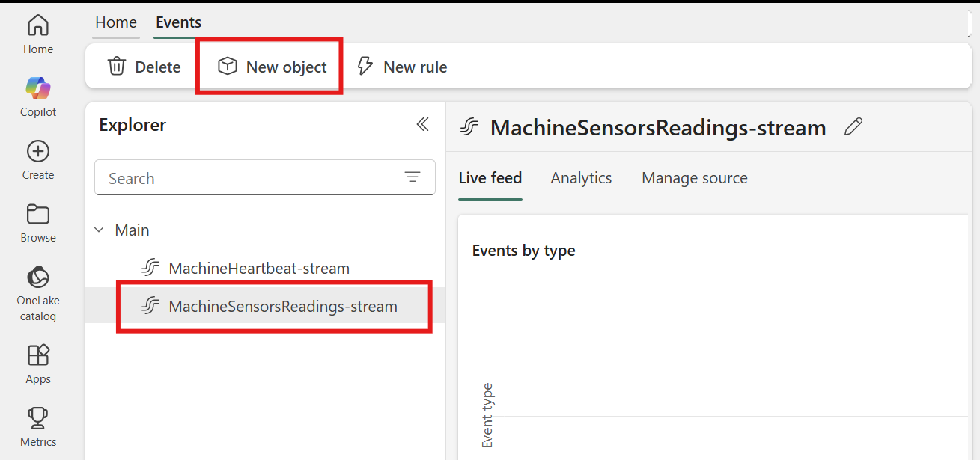Screen dimensions: 980x460
Task: Click the New object button
Action: [x=273, y=67]
